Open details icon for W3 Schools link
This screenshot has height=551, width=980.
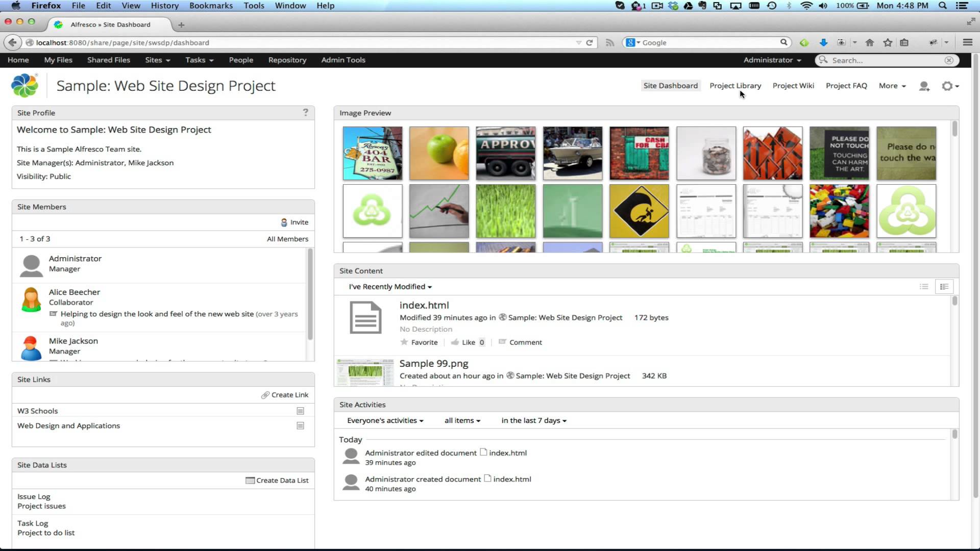point(300,411)
